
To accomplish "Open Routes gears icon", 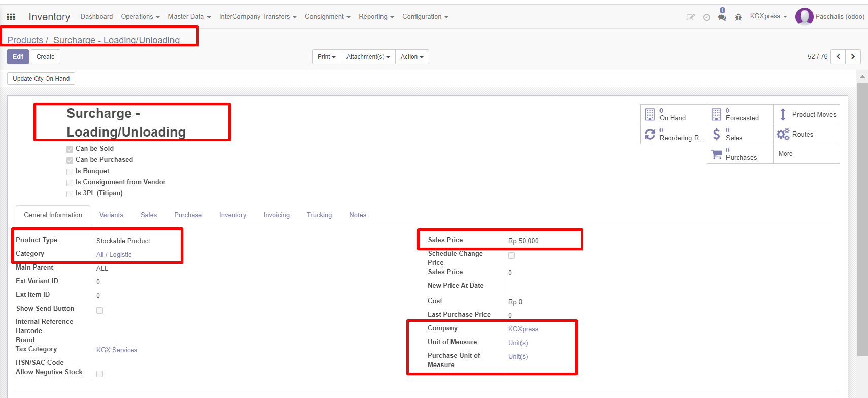I will coord(783,134).
